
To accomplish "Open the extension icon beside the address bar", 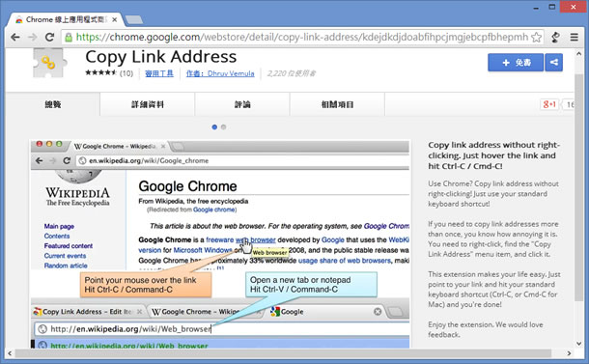I will tap(555, 38).
